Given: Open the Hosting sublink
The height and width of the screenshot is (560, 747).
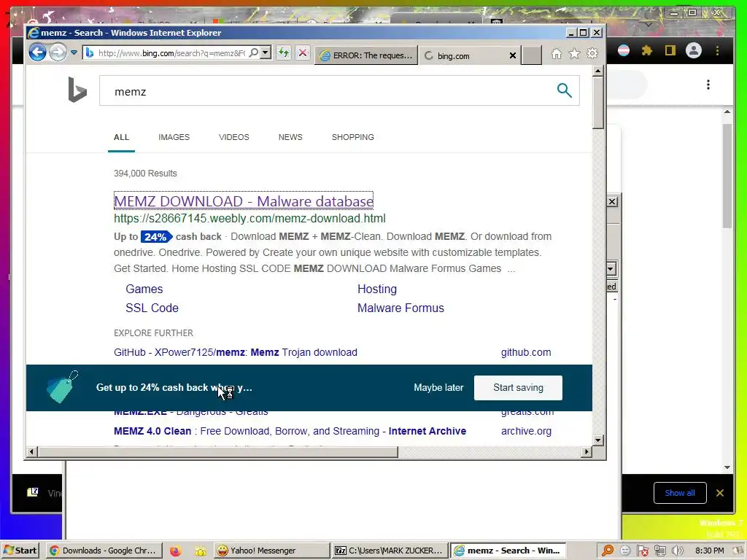Looking at the screenshot, I should [377, 289].
